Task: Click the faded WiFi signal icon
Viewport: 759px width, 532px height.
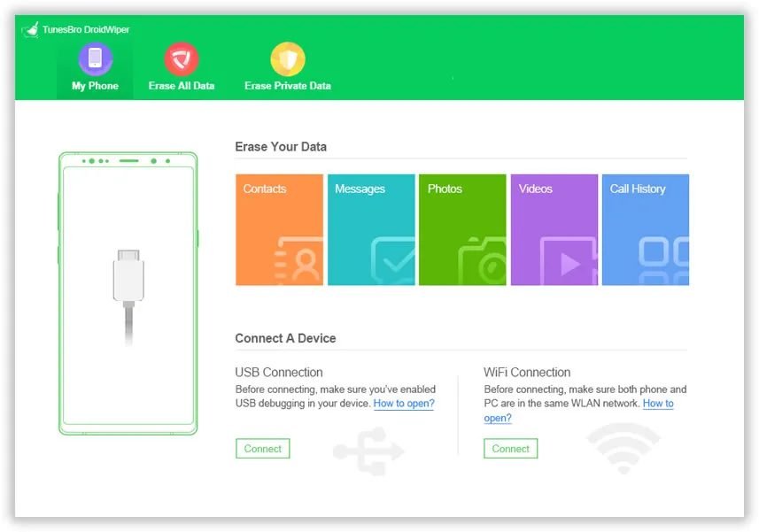Action: pos(623,448)
